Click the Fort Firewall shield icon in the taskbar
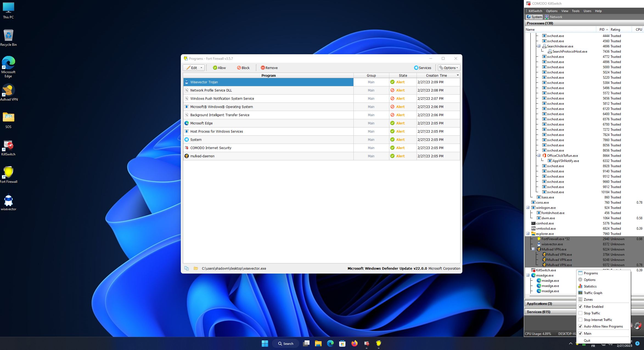 pos(379,343)
